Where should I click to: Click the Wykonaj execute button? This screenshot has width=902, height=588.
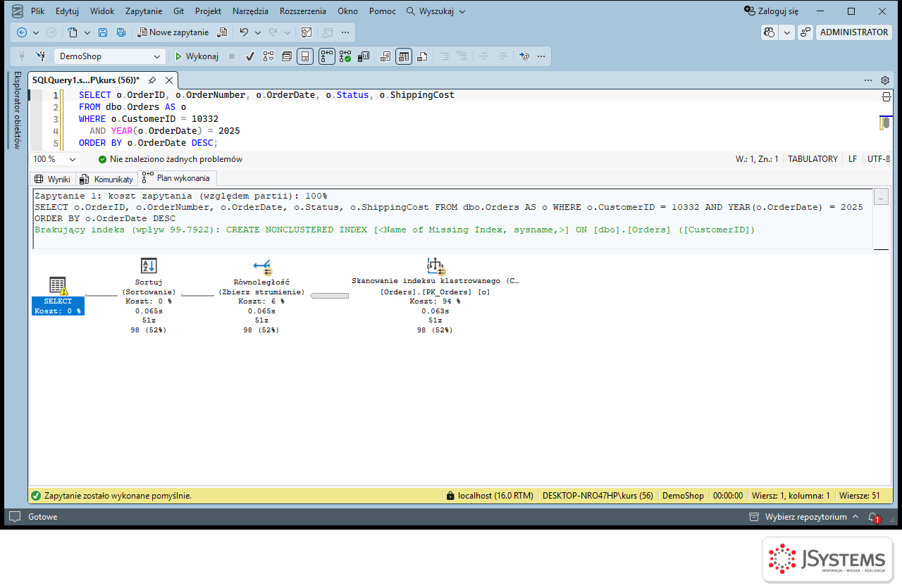pos(197,56)
